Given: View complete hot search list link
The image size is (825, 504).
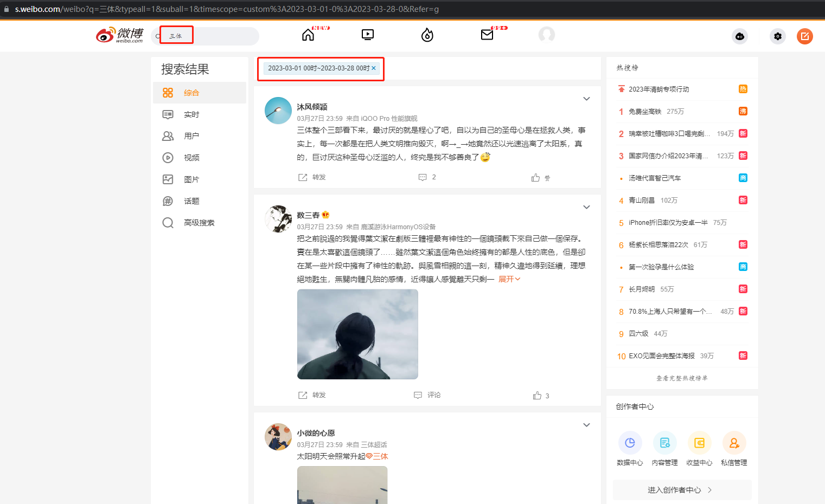Looking at the screenshot, I should 682,378.
